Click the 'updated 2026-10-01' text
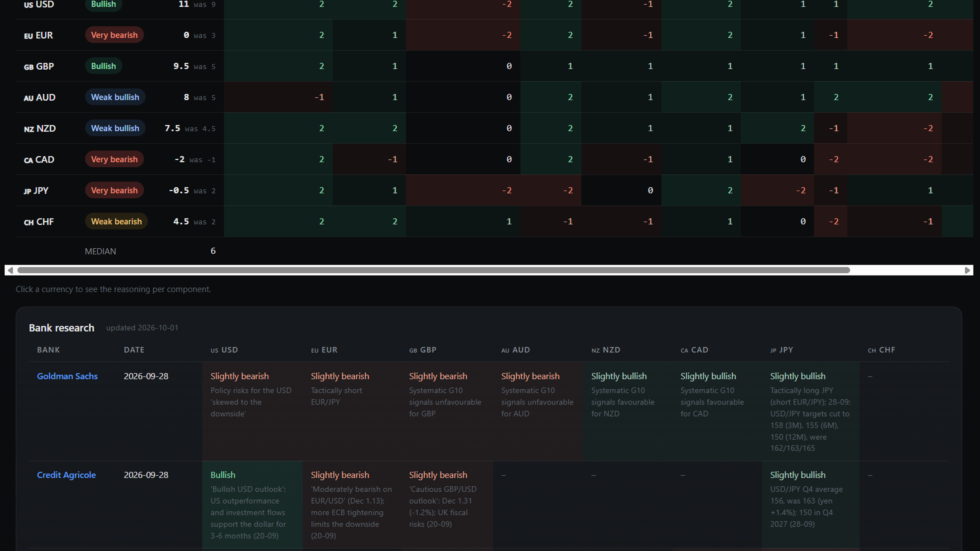 tap(142, 328)
